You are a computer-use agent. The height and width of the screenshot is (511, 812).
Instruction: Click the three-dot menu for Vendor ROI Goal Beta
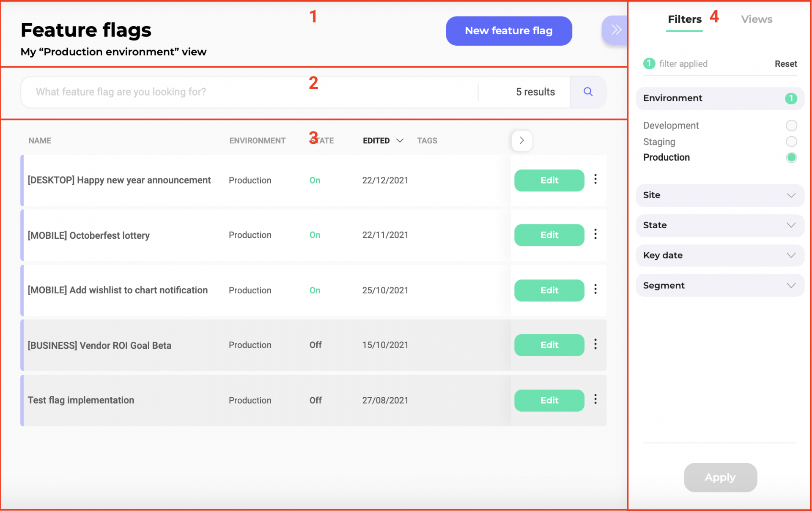(595, 344)
